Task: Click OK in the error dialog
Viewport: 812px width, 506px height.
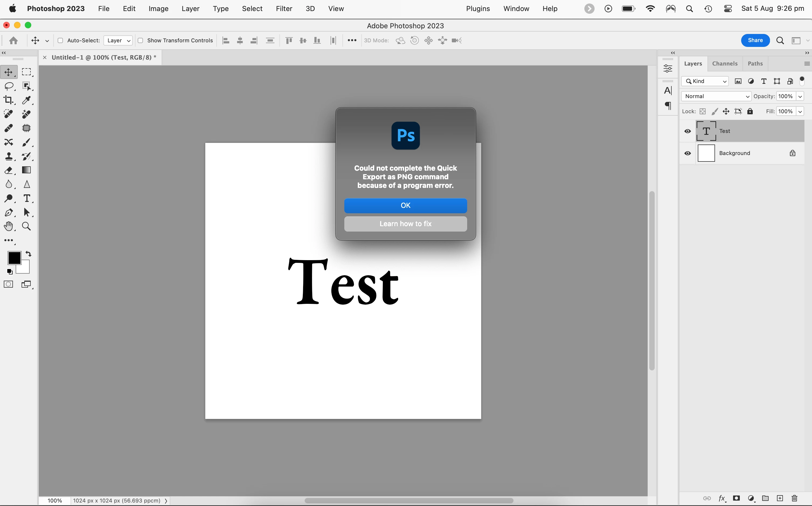Action: (x=405, y=205)
